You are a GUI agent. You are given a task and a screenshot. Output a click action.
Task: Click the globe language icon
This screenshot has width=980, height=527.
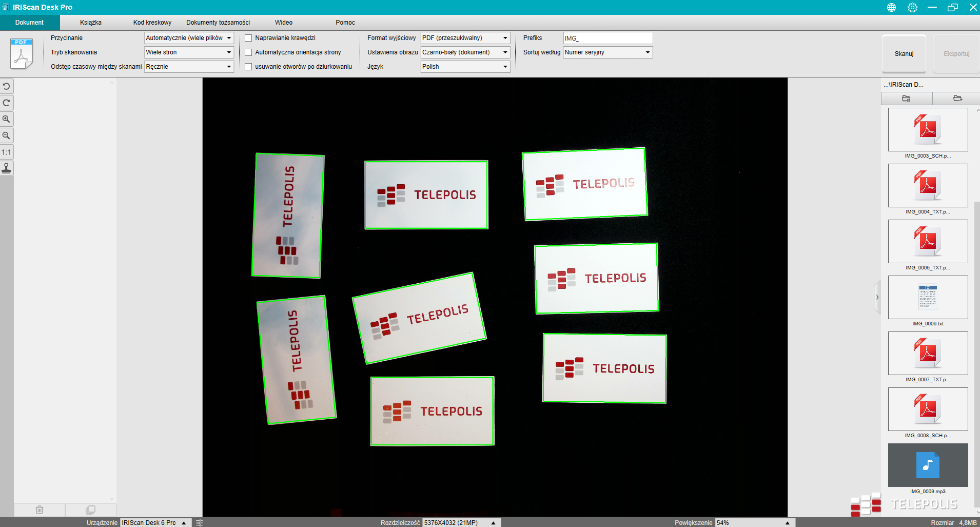coord(891,7)
